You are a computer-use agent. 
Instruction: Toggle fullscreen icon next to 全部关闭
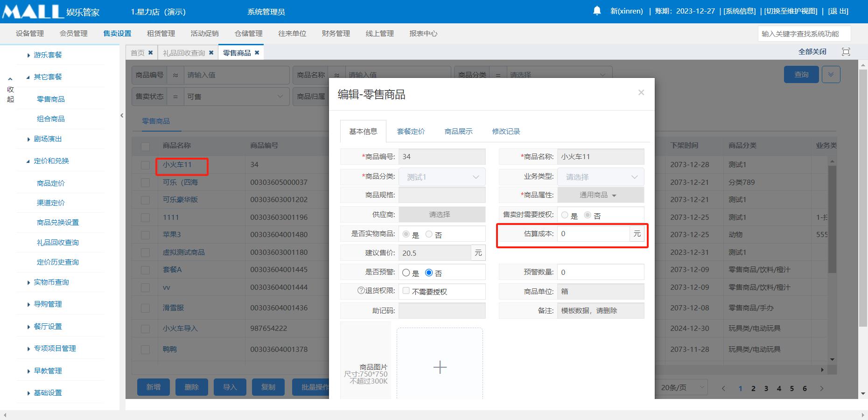[846, 52]
